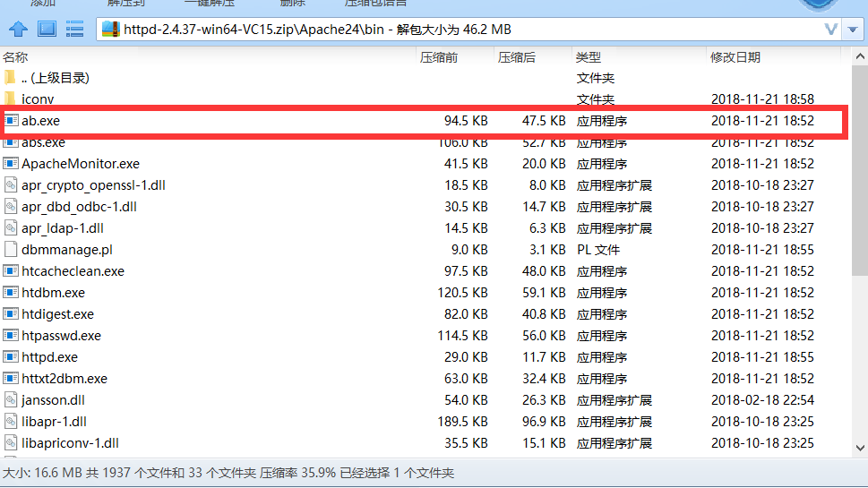The image size is (868, 488).
Task: Select the ApacheMonitor.exe file icon
Action: 11,163
